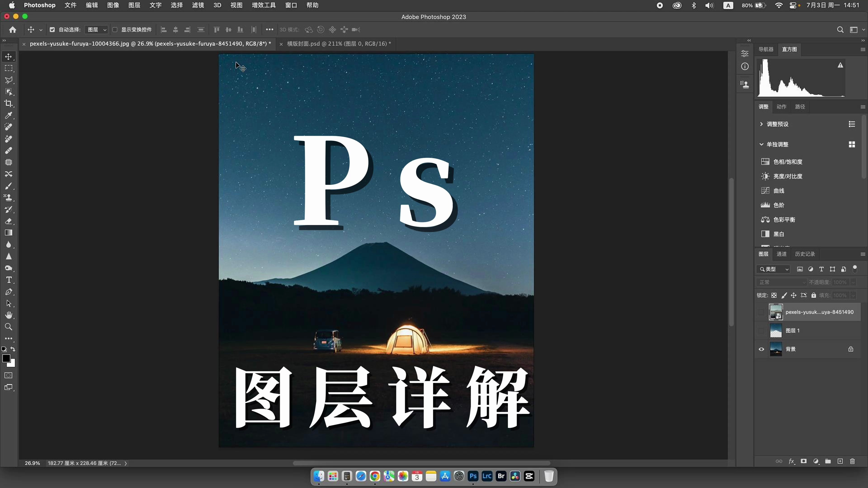Enable the 显示变换控件 checkbox
This screenshot has width=868, height=488.
115,30
